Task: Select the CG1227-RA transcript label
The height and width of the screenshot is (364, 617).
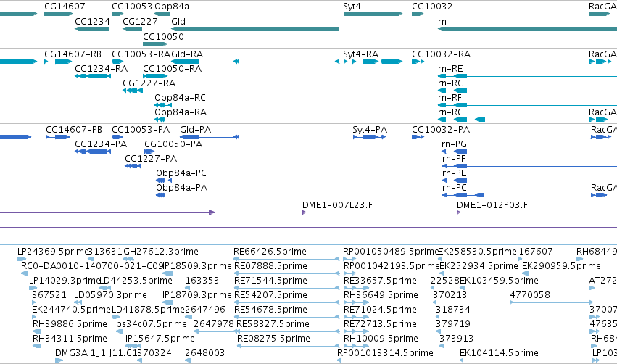Action: (x=149, y=83)
